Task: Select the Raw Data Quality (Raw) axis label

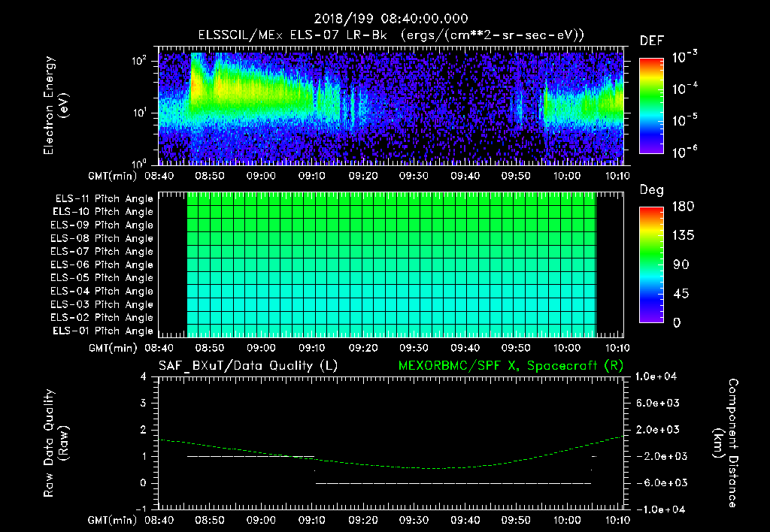Action: [x=56, y=443]
